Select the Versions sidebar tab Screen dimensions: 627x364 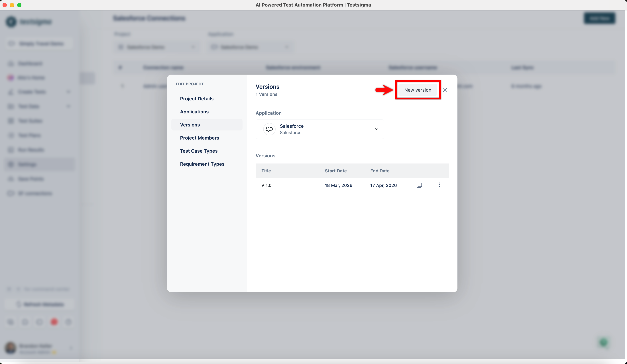coord(190,125)
